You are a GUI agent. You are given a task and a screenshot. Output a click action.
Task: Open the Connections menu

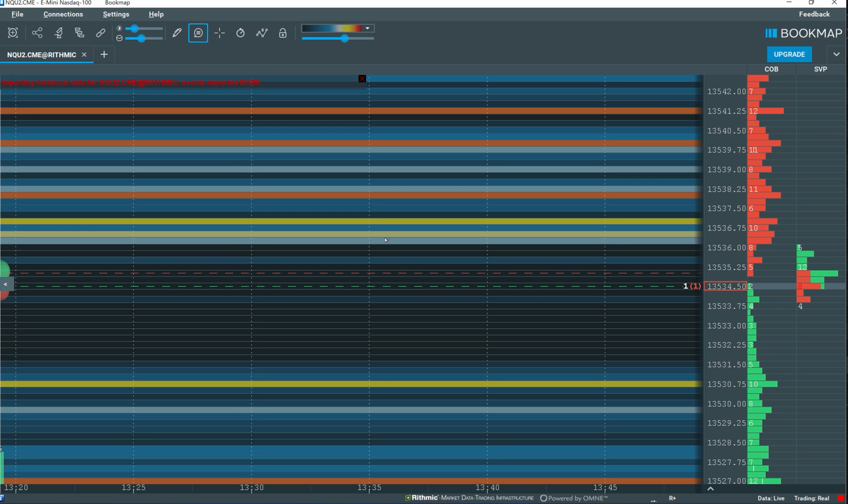[63, 14]
